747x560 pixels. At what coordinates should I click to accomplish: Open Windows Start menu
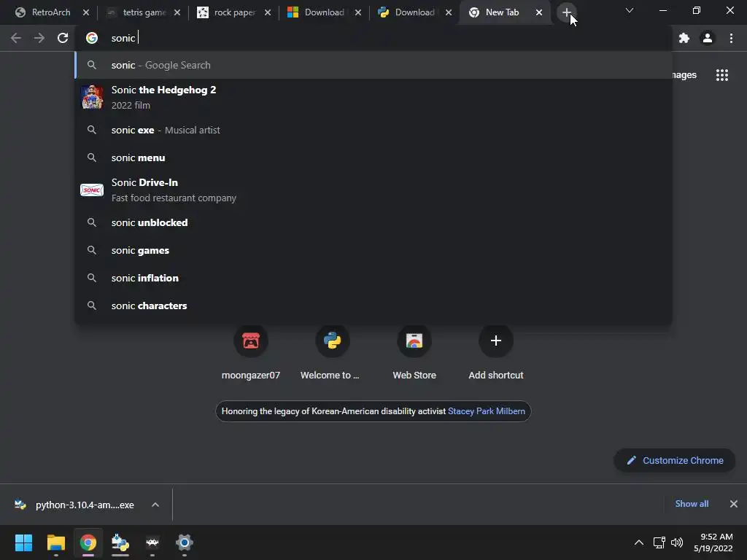click(23, 542)
